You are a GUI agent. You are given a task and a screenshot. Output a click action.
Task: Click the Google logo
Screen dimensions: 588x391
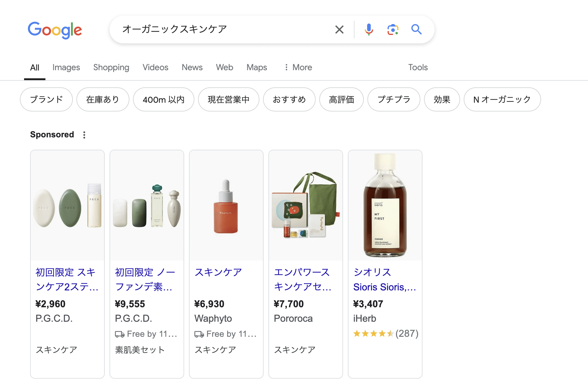click(55, 29)
